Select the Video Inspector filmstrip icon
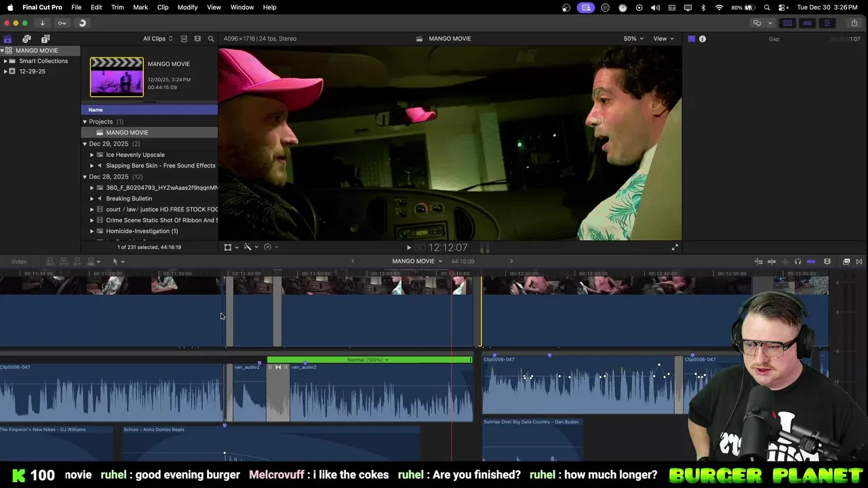The height and width of the screenshot is (488, 868). click(x=692, y=39)
